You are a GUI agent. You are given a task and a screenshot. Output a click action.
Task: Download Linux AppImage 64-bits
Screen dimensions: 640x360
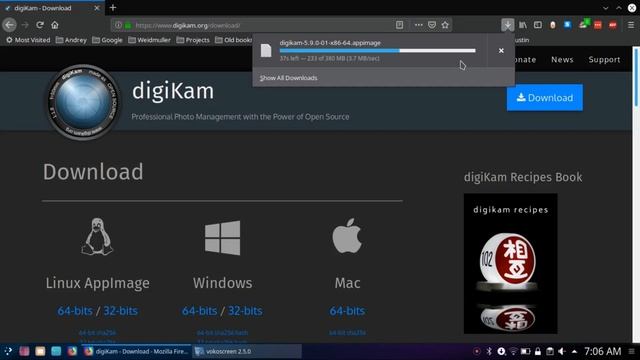pyautogui.click(x=75, y=311)
